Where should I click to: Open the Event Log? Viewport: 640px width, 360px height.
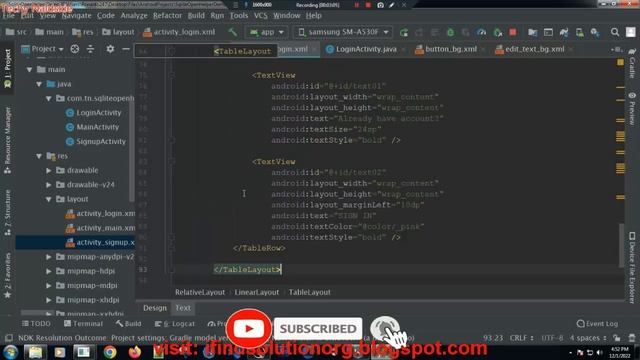(x=597, y=324)
